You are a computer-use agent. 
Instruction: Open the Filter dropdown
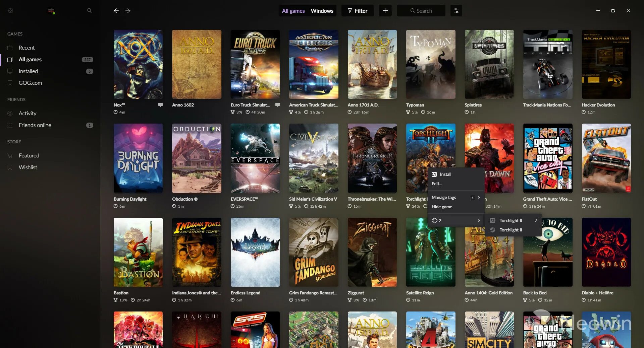[358, 11]
